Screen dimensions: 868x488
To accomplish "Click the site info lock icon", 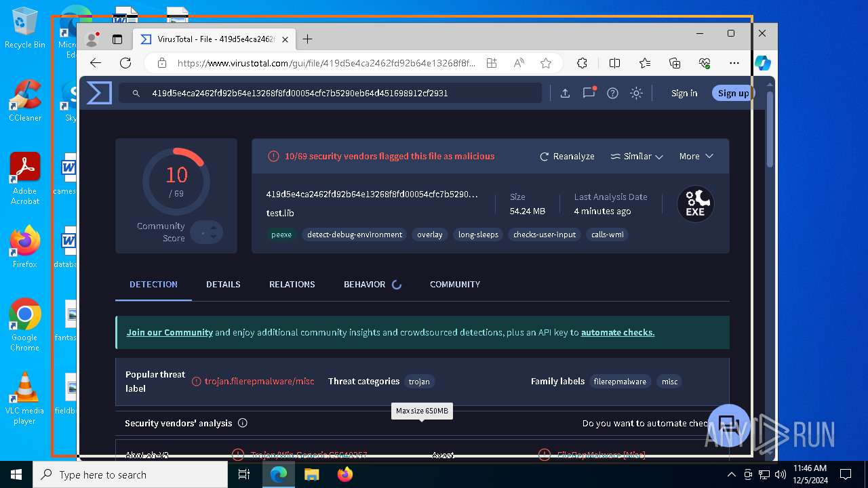I will click(161, 63).
